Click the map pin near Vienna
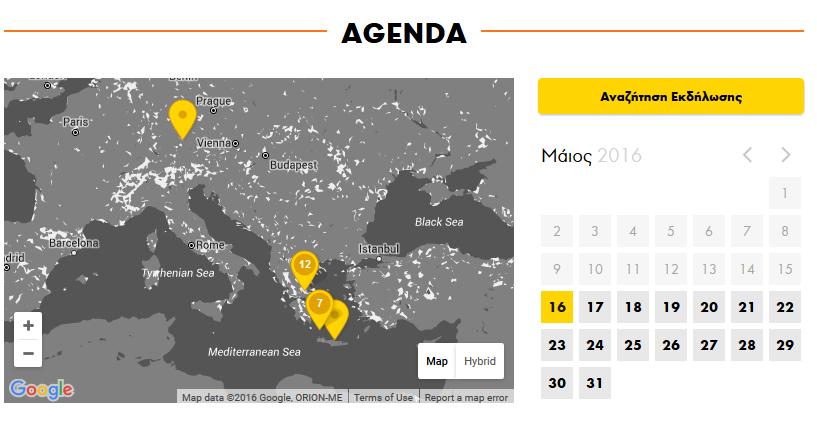 (x=182, y=118)
